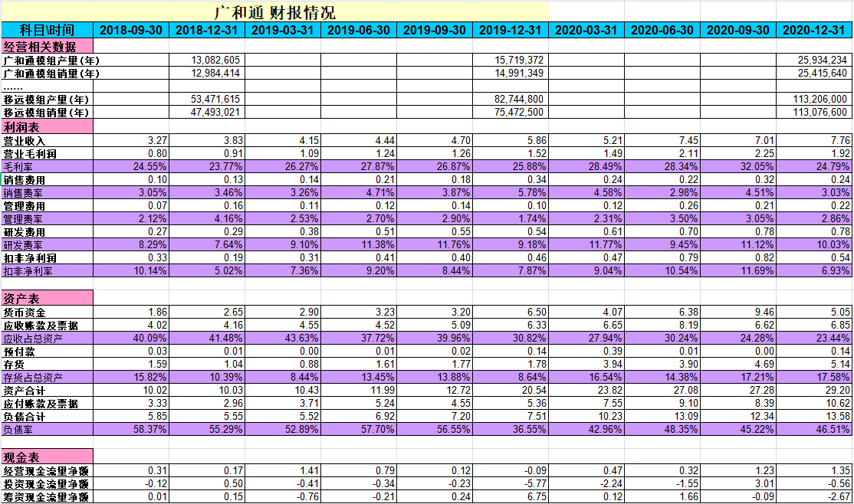Viewport: 854px width, 504px height.
Task: Select the 负债率 value 36.55%
Action: (511, 430)
